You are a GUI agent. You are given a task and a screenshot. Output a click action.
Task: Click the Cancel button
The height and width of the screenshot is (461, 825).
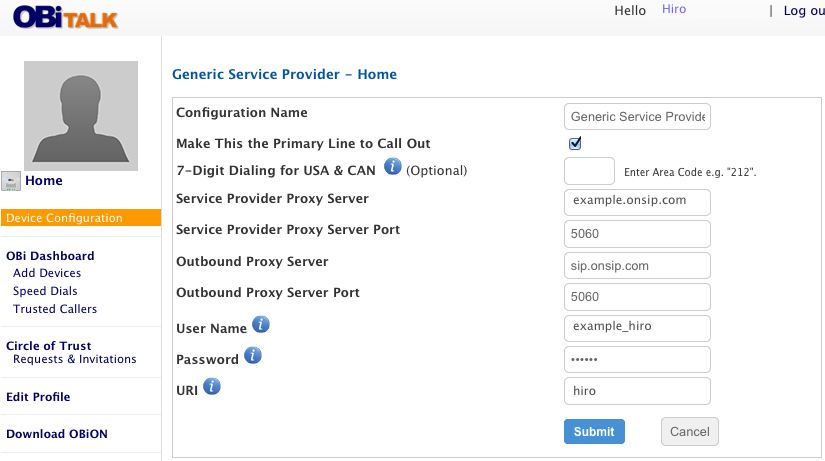690,432
